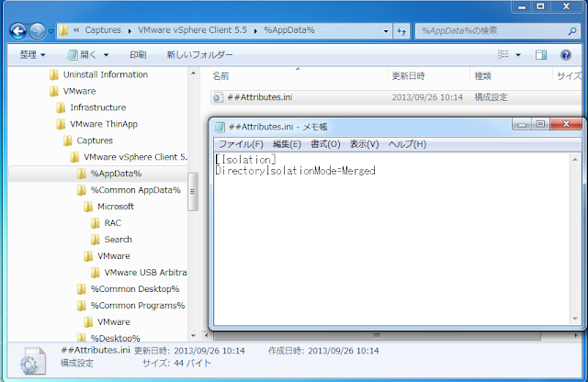Open Notepad 編集(E) menu
Screen dimensions: 588x382
pos(287,144)
